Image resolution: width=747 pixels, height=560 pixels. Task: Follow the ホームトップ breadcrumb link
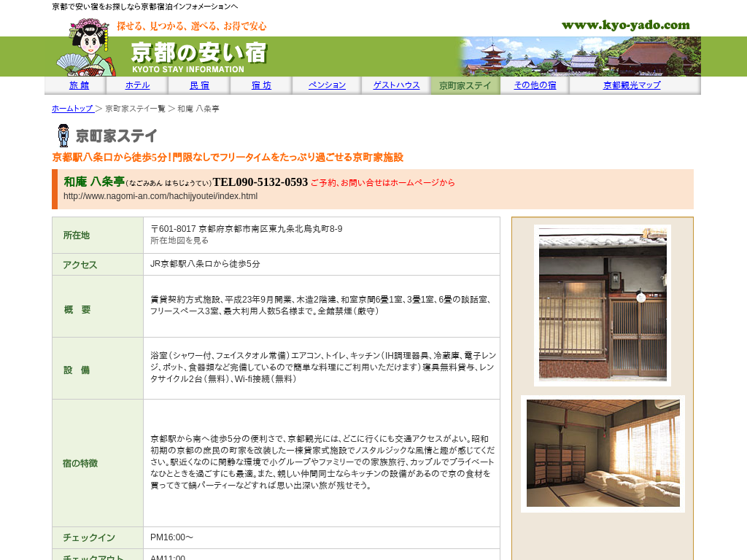point(73,109)
